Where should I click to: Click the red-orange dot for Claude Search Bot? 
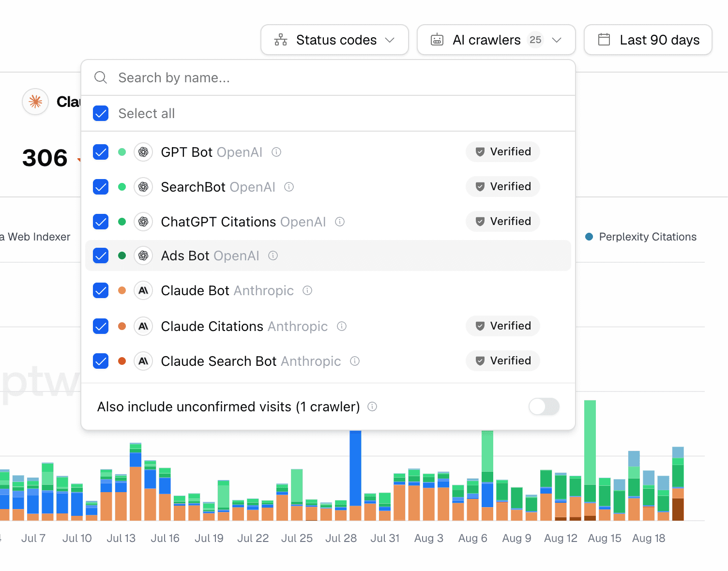tap(122, 361)
